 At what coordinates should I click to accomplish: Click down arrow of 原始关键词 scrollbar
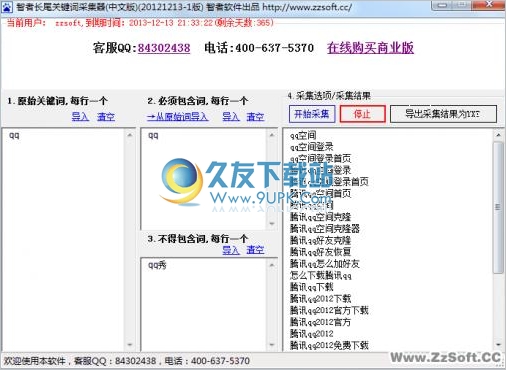[130, 345]
